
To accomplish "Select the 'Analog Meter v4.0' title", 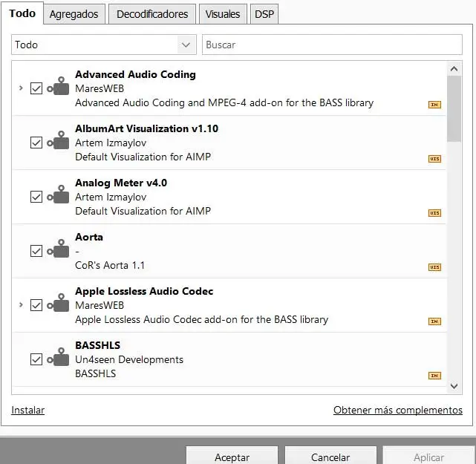I will click(121, 183).
